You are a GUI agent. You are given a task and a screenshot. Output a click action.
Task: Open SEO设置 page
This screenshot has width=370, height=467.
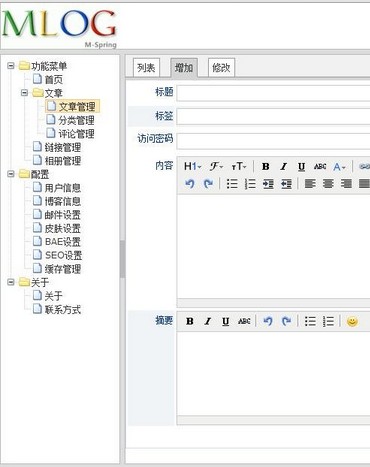[58, 255]
